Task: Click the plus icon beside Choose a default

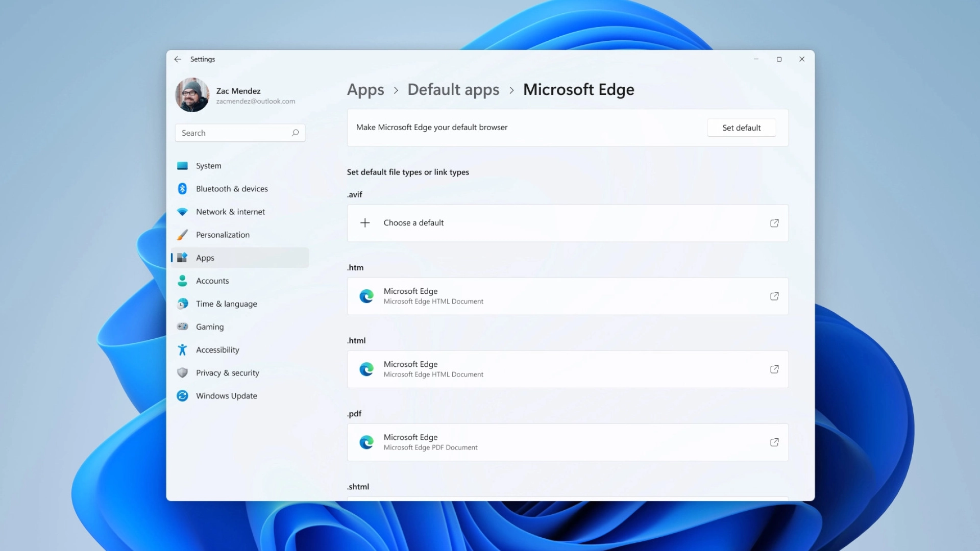Action: (x=365, y=223)
